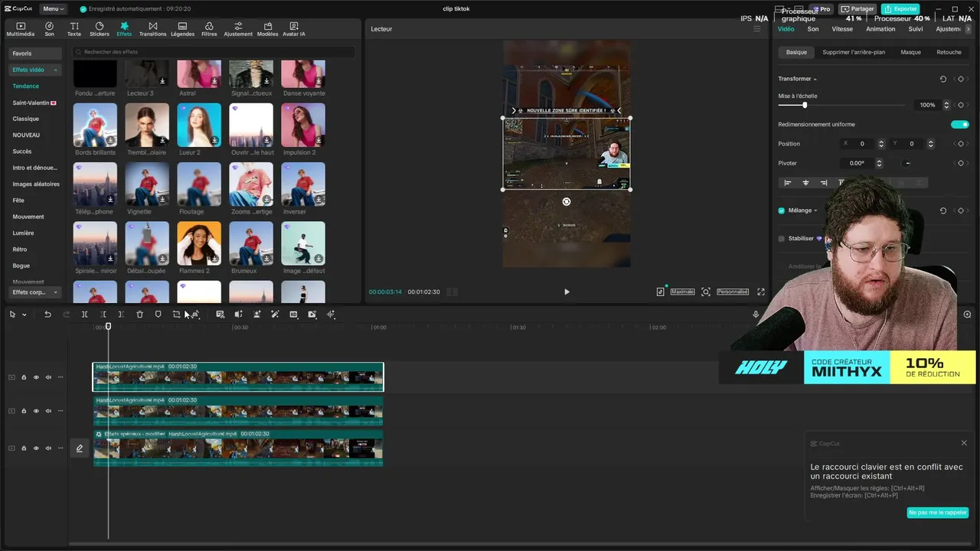Click the scale 100% stepper arrows
980x551 pixels.
click(947, 105)
